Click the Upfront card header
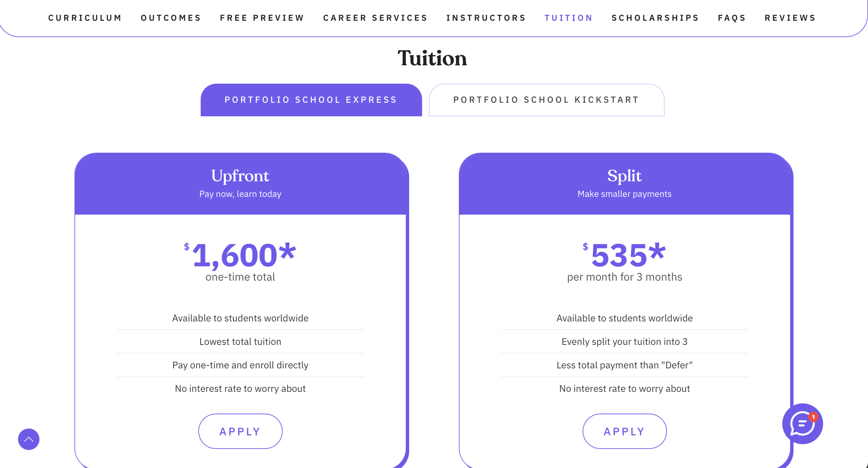Viewport: 868px width, 468px height. click(240, 184)
